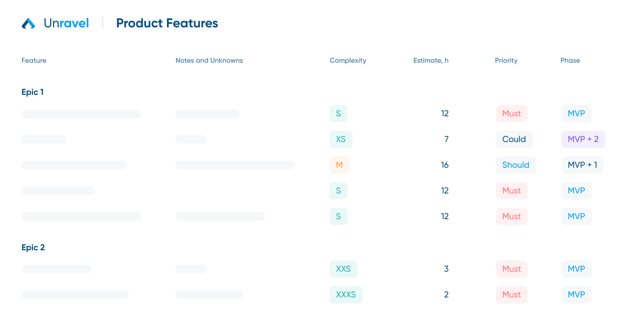
Task: Click the MVP phase tag on first row
Action: pyautogui.click(x=577, y=113)
